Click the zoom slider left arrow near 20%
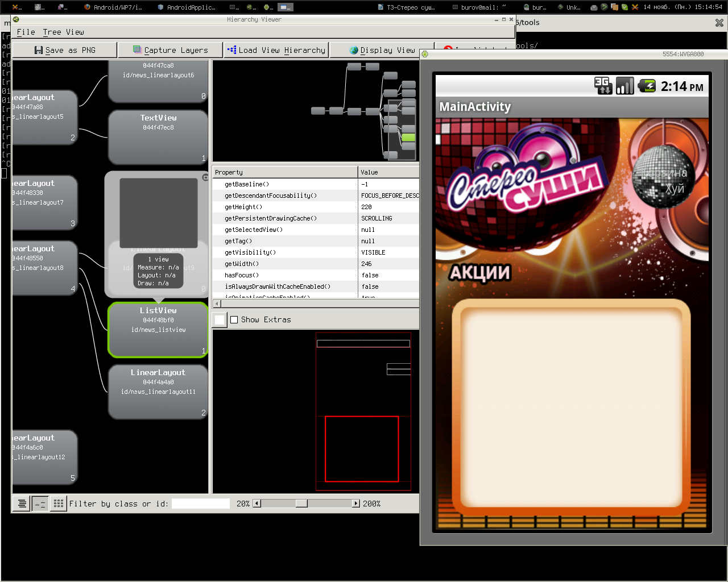Image resolution: width=728 pixels, height=582 pixels. [x=257, y=504]
